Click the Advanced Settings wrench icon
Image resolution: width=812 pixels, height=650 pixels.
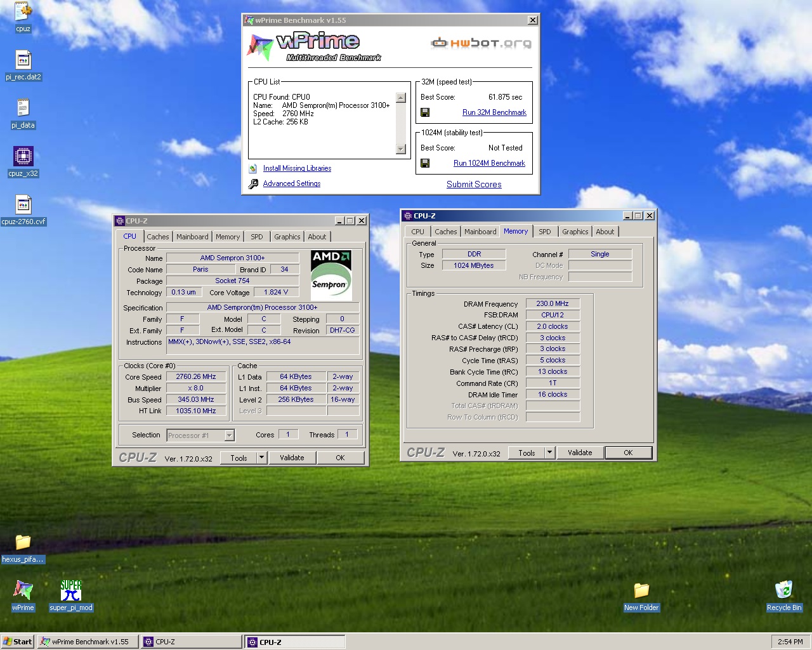pyautogui.click(x=252, y=183)
